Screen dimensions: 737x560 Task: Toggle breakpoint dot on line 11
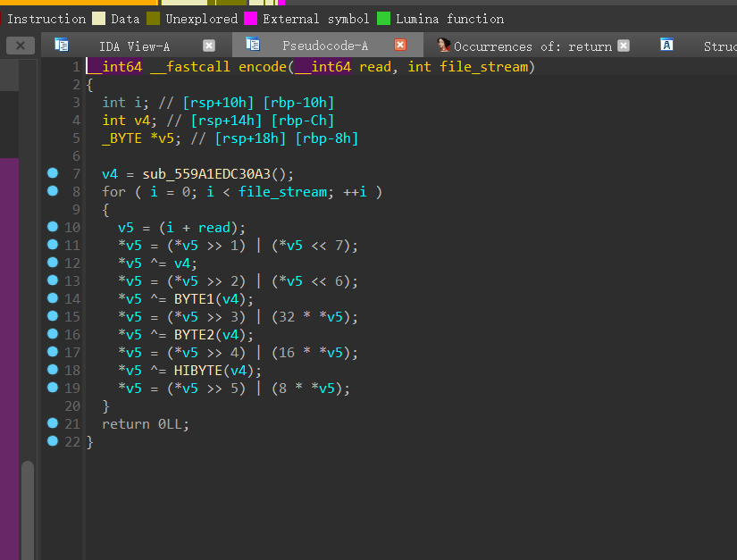point(53,245)
